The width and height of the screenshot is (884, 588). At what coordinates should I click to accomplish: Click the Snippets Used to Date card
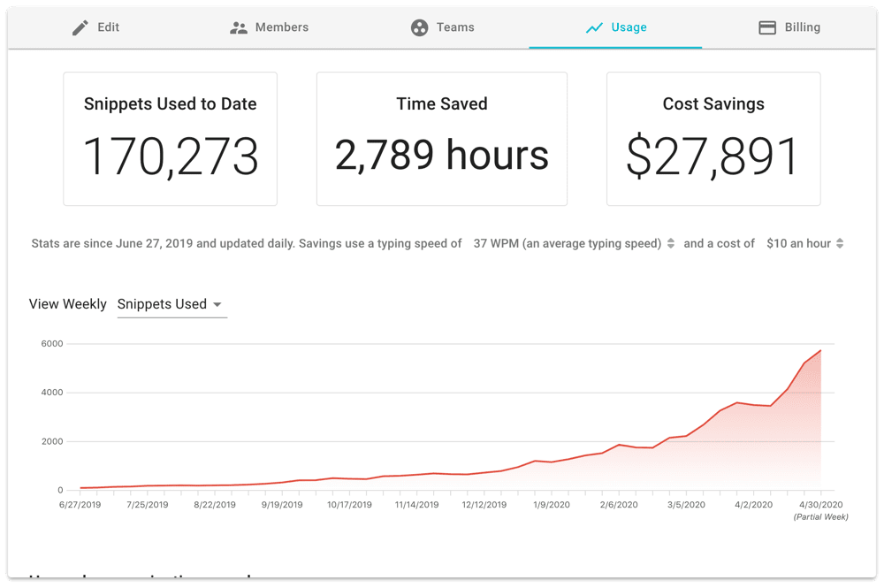pyautogui.click(x=171, y=139)
